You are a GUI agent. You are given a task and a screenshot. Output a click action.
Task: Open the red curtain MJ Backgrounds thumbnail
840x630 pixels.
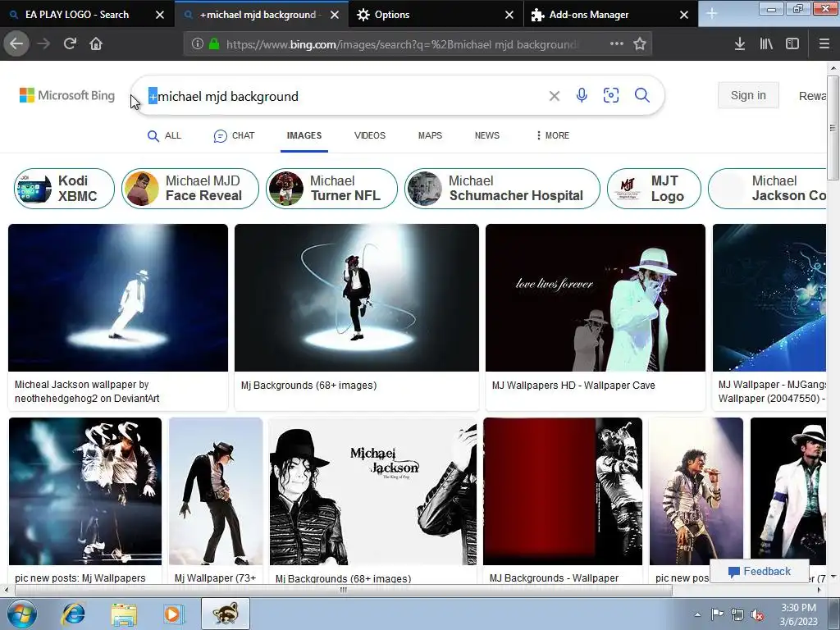click(x=563, y=491)
